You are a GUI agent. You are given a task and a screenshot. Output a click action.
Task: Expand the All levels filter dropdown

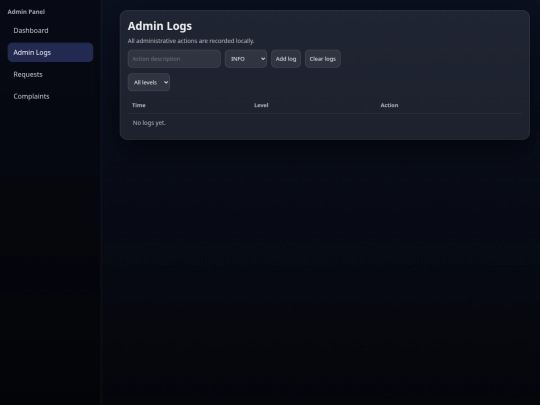click(x=149, y=82)
